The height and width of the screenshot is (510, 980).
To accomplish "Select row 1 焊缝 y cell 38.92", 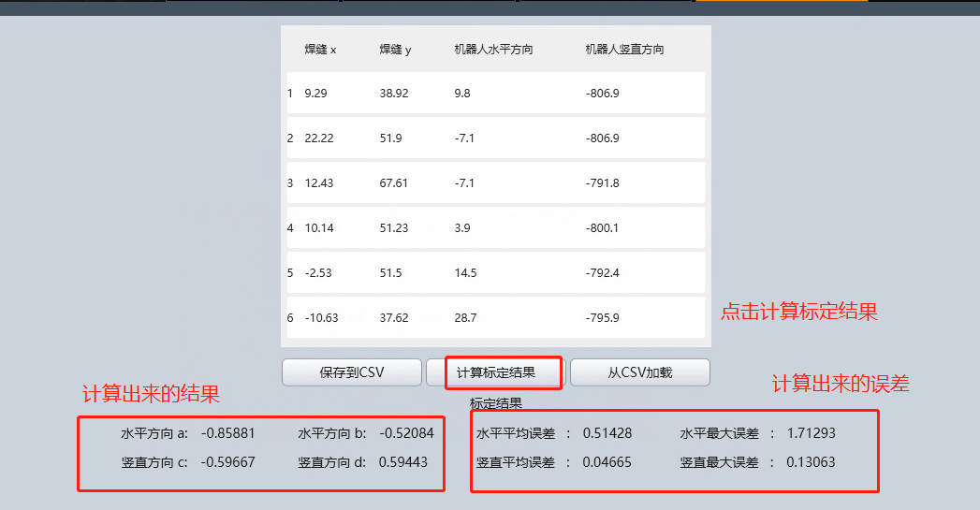I will (x=394, y=94).
